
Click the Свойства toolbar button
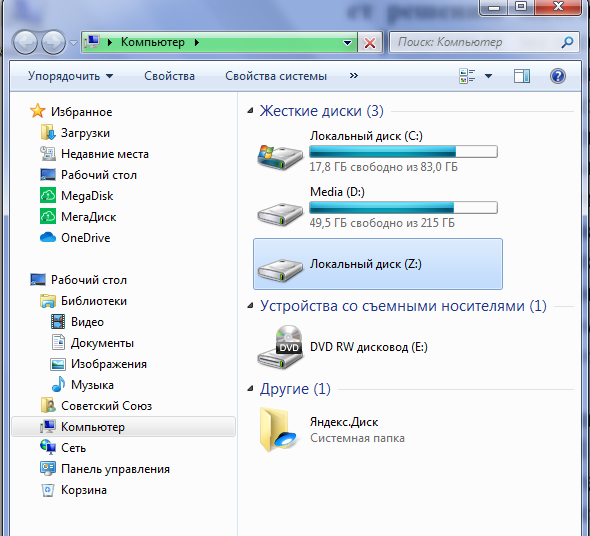point(169,76)
